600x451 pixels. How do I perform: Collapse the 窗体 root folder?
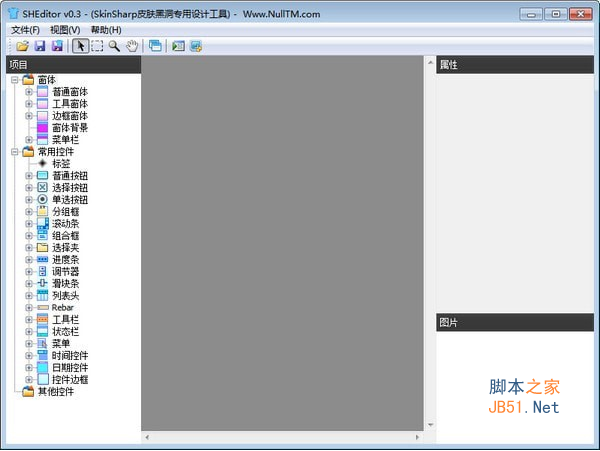(x=15, y=80)
